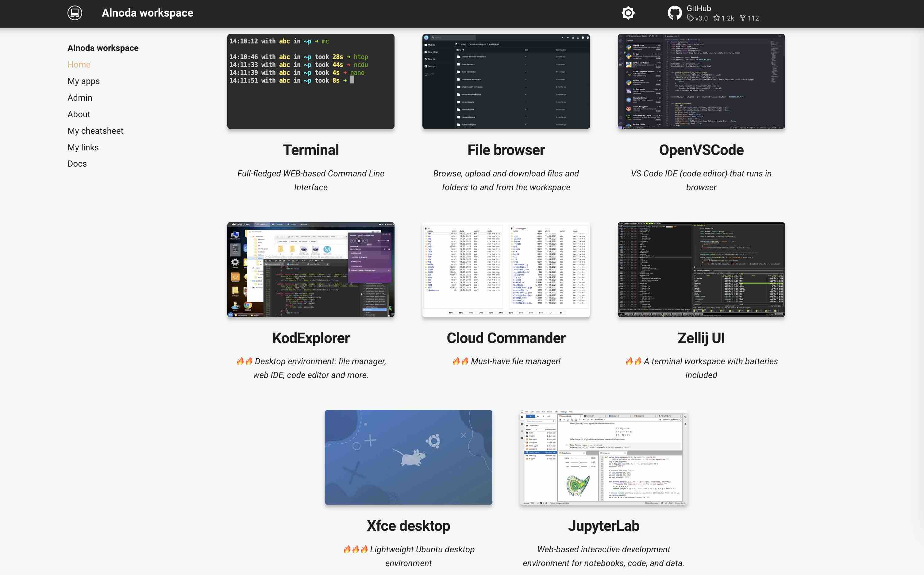Screen dimensions: 924x575
Task: Open the File browser app title
Action: tap(506, 150)
